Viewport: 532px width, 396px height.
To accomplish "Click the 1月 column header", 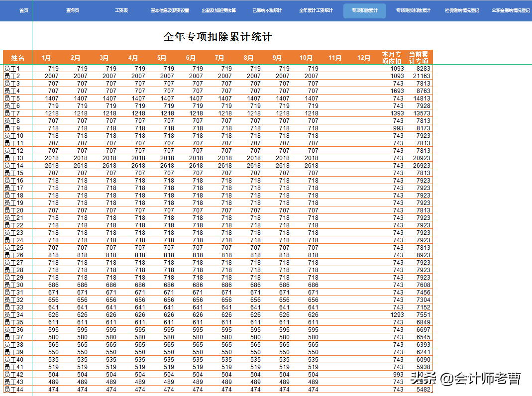I will tap(47, 57).
